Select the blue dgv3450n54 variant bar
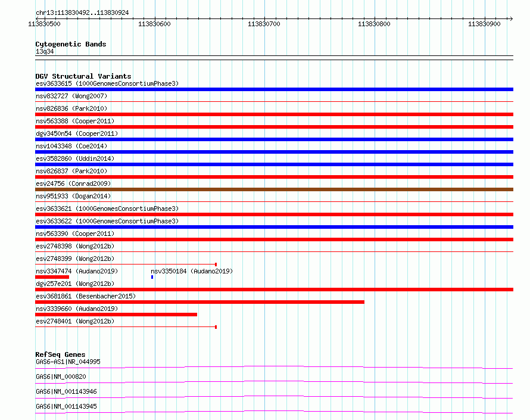Screen dimensions: 530x420 (274, 139)
